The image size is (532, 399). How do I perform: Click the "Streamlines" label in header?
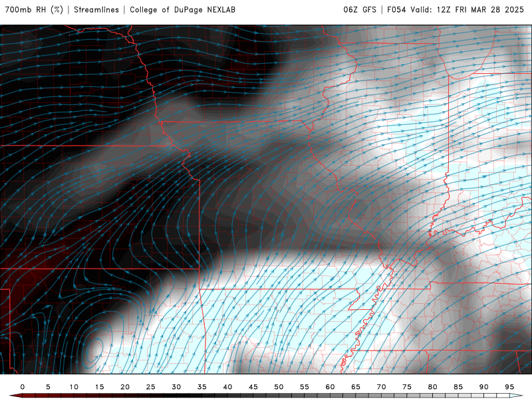click(x=96, y=10)
